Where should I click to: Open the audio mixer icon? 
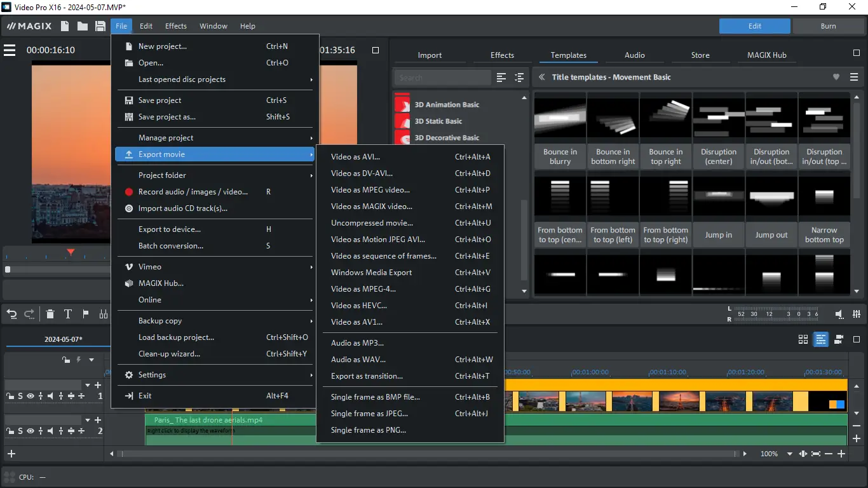tap(104, 314)
